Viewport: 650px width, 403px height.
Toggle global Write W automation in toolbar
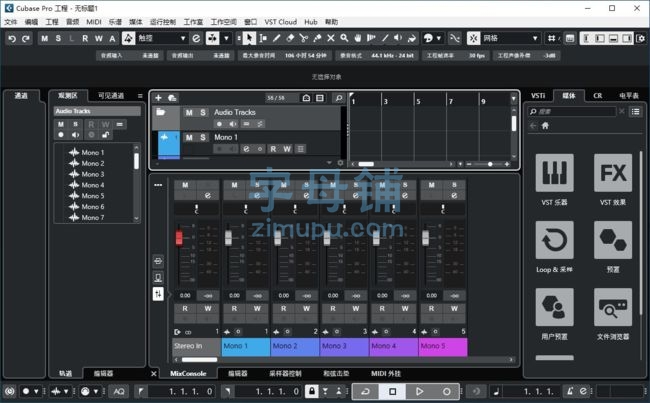pos(99,39)
